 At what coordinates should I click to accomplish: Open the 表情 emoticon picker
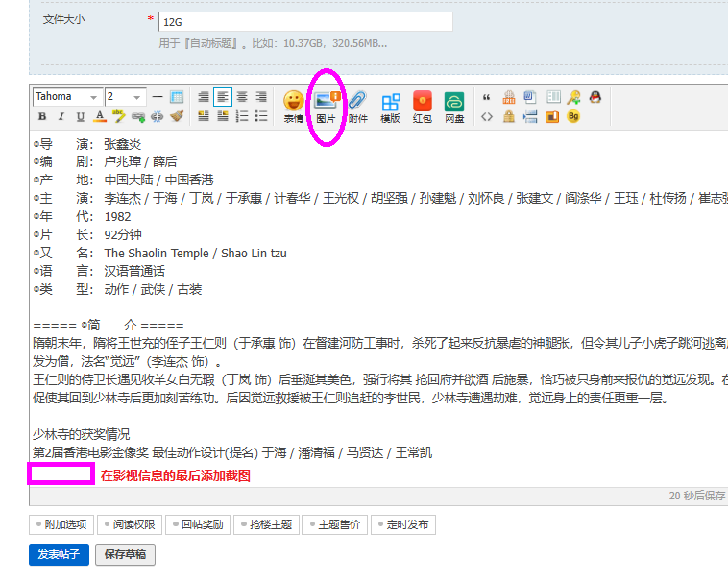pyautogui.click(x=293, y=103)
